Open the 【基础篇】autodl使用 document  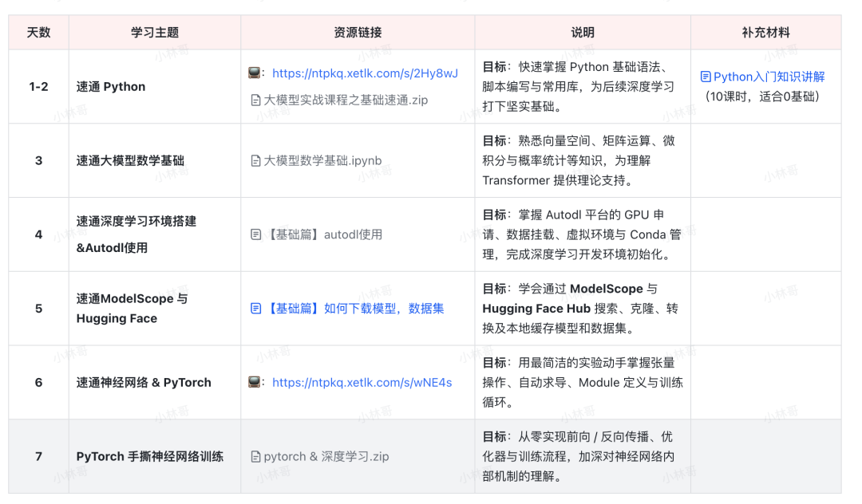tap(323, 234)
